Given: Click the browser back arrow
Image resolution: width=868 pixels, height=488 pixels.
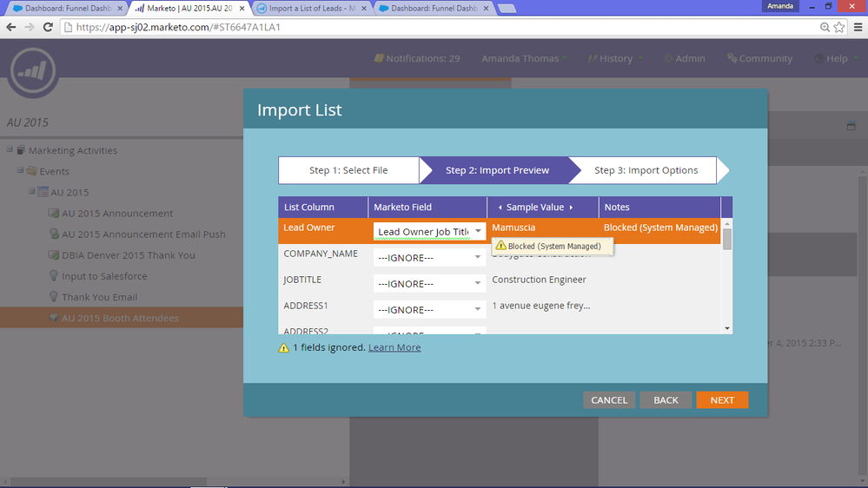Looking at the screenshot, I should [x=11, y=27].
